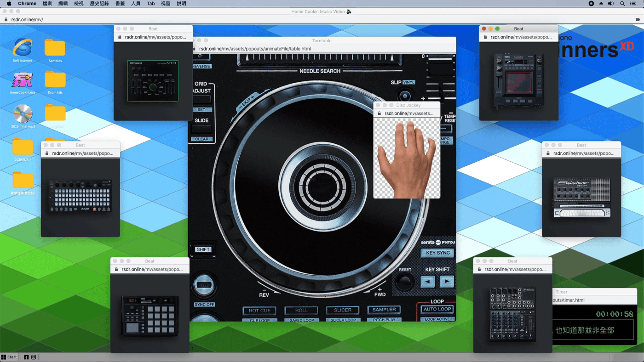This screenshot has width=644, height=362.
Task: Click the KEY SHIFT right arrow button
Action: pyautogui.click(x=447, y=281)
